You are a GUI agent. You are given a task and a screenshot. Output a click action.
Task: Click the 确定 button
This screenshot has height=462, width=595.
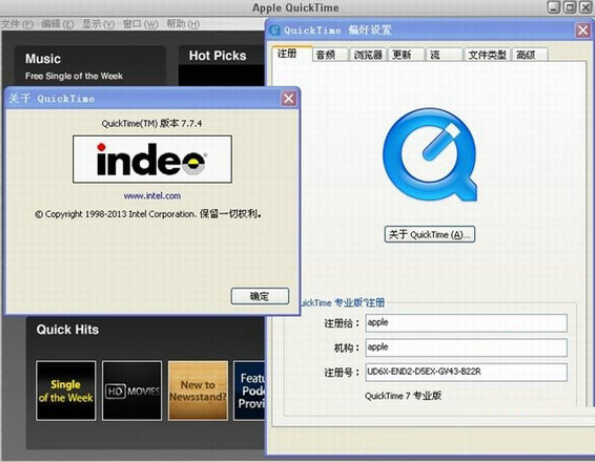click(x=260, y=296)
